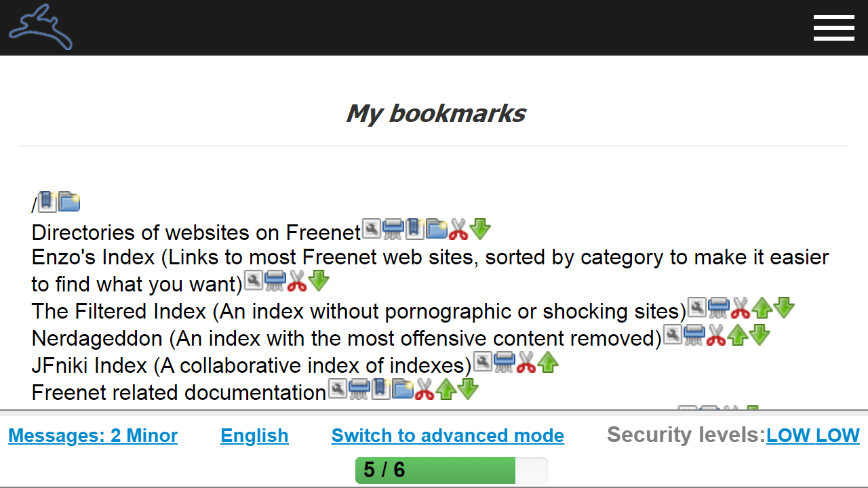Image resolution: width=868 pixels, height=488 pixels.
Task: Edit the JFniki Index bookmark
Action: 482,361
